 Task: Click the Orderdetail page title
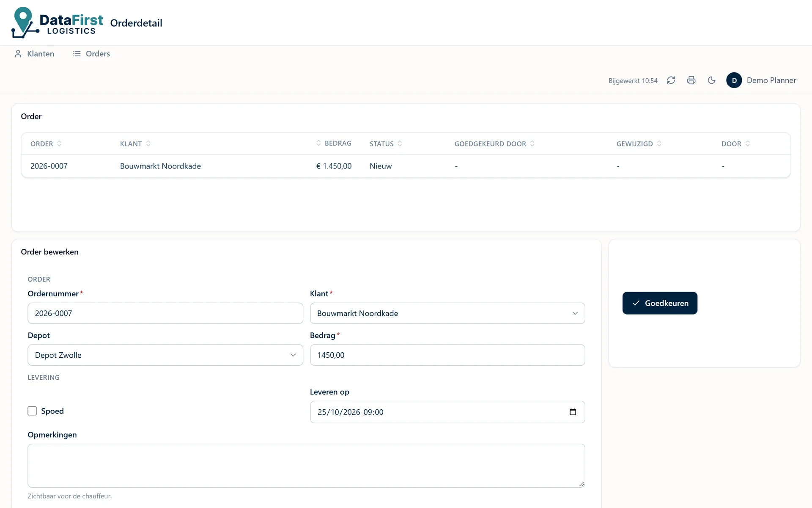pyautogui.click(x=136, y=23)
